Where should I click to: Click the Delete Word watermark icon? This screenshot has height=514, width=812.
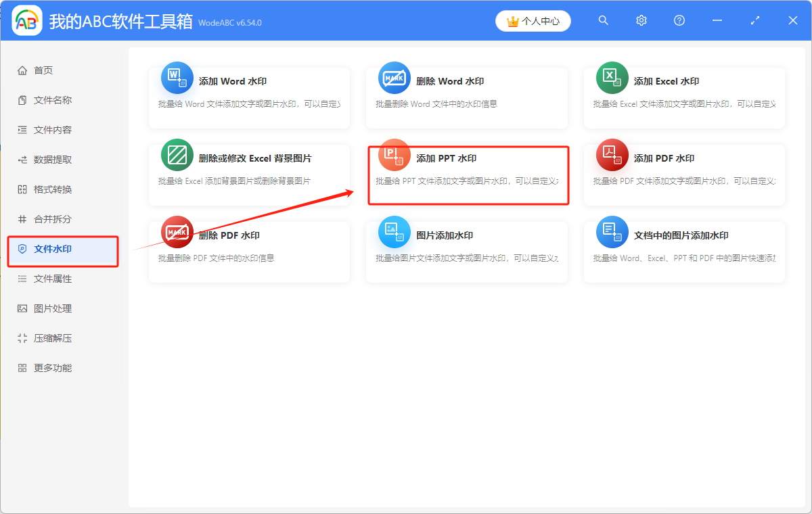pos(394,78)
